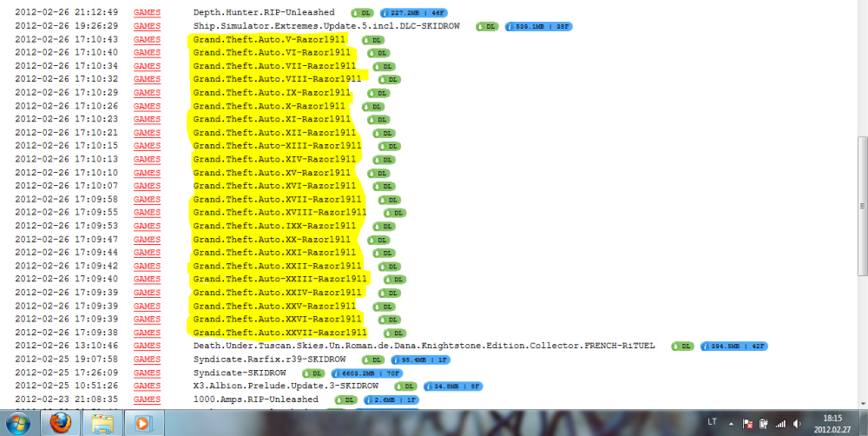Click DL badge for Grand.Theft.Auto.XVII-Razor1911
The height and width of the screenshot is (436, 868).
(x=390, y=200)
